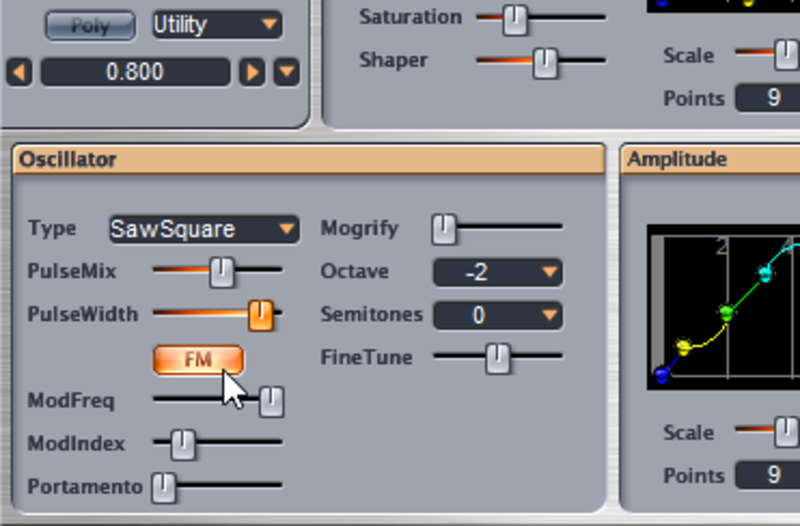This screenshot has height=526, width=800.
Task: Click the next preset right arrow
Action: [252, 72]
